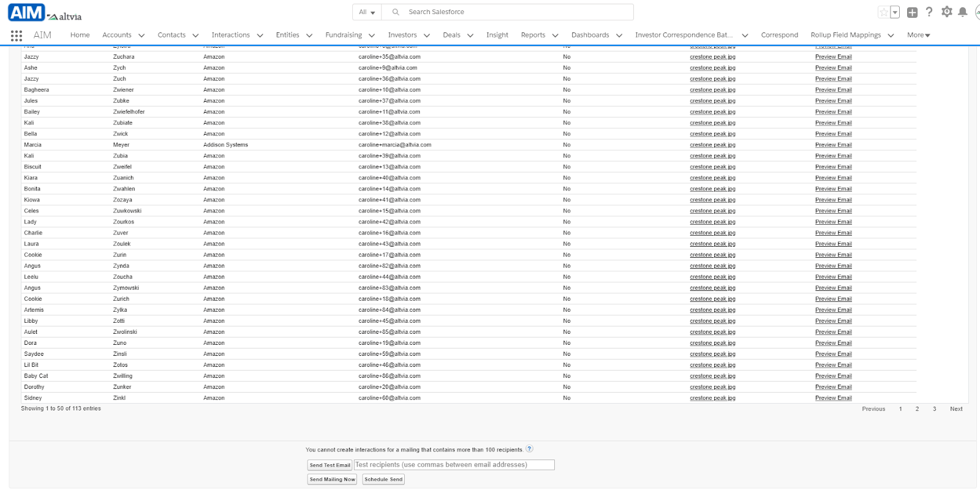
Task: Preview Email for Baby Cat Zwilling
Action: click(834, 375)
